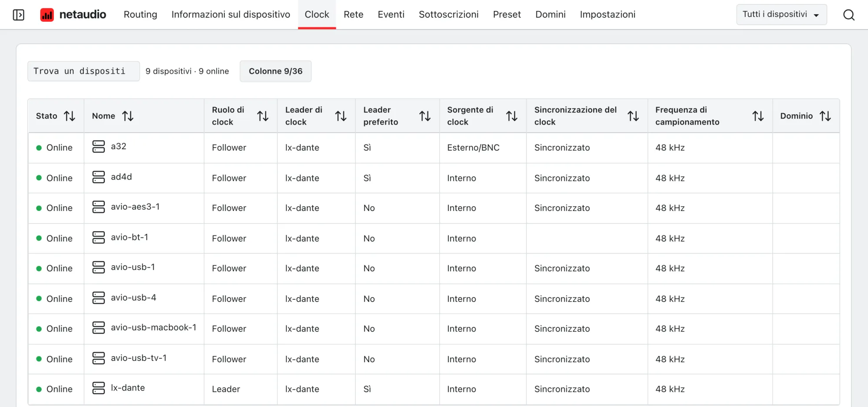Viewport: 868px width, 407px height.
Task: Sort by Leader di clock arrows
Action: [341, 116]
